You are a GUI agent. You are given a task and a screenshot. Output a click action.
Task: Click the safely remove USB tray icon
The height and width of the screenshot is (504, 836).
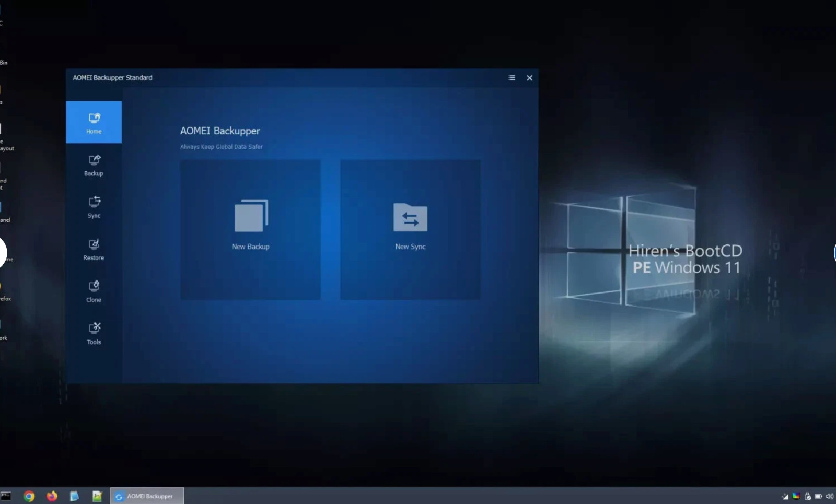(x=807, y=496)
